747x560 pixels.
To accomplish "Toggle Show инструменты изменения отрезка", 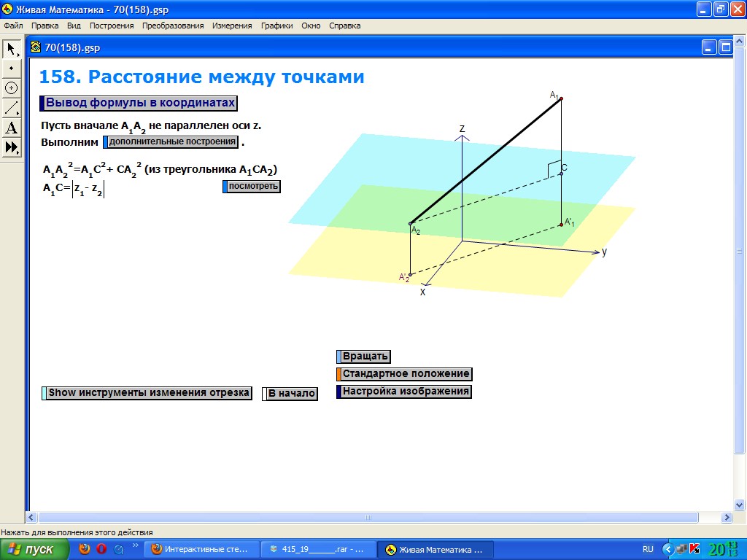I will click(147, 393).
